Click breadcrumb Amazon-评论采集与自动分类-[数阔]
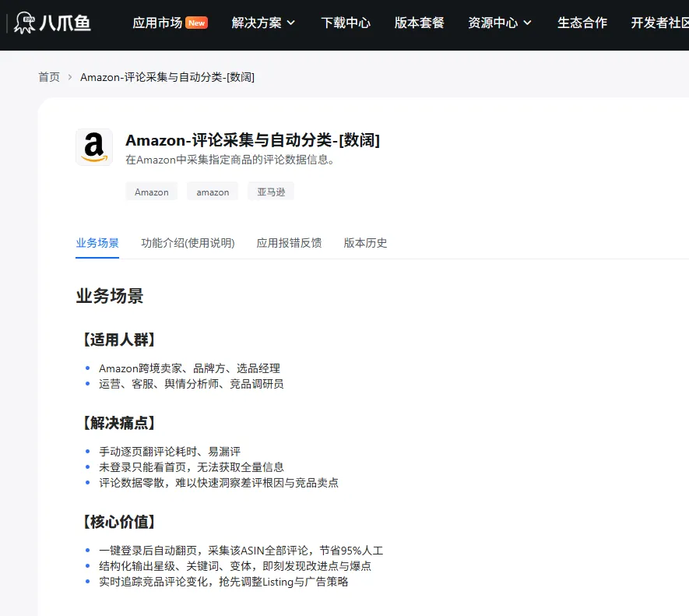Screen dimensions: 689x616 [167, 77]
